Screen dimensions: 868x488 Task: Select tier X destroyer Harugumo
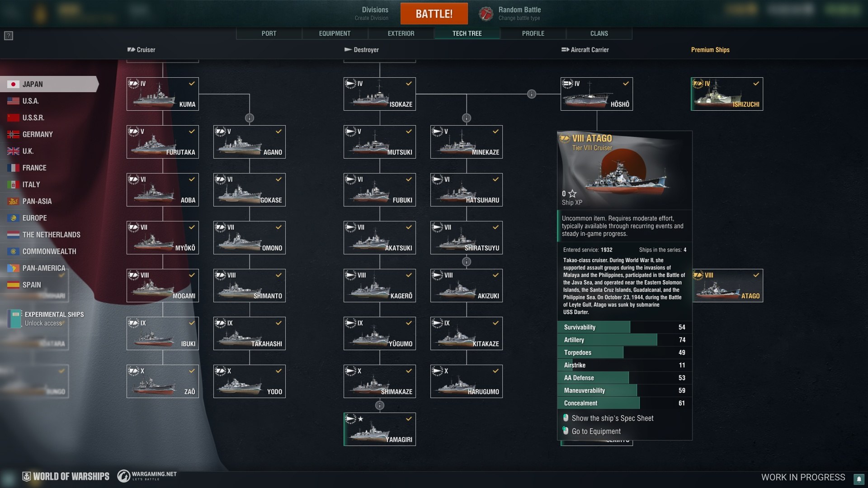click(x=467, y=381)
